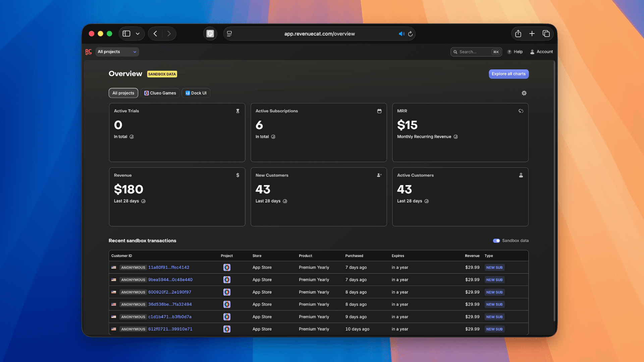Open customer 11a80f91...ffec4142 link
Image resolution: width=644 pixels, height=362 pixels.
(x=169, y=267)
